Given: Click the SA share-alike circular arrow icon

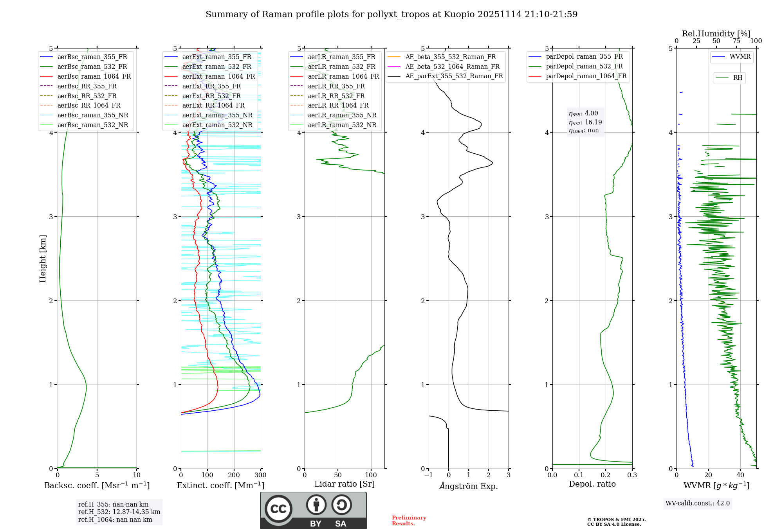Looking at the screenshot, I should (x=341, y=505).
